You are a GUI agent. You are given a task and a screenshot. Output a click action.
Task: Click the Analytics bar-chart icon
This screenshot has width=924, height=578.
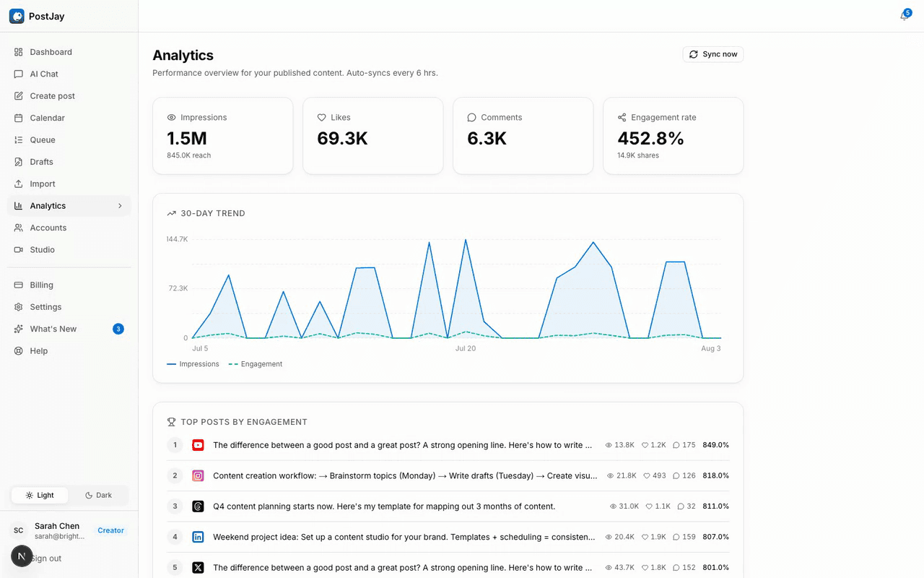(x=19, y=206)
